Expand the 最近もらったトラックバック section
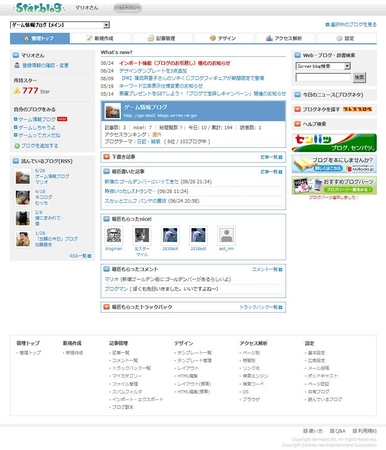The image size is (386, 450). pos(107,307)
